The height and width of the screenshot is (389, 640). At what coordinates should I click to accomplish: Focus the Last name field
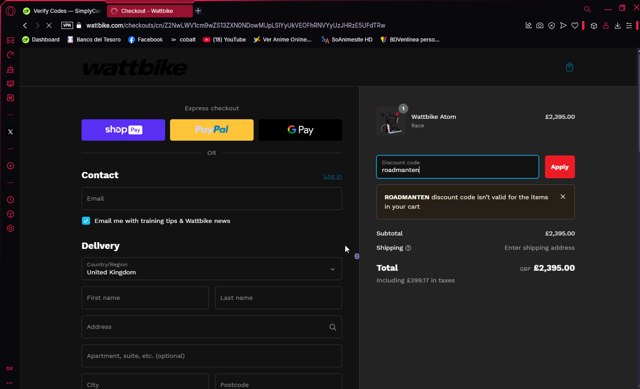tap(278, 298)
